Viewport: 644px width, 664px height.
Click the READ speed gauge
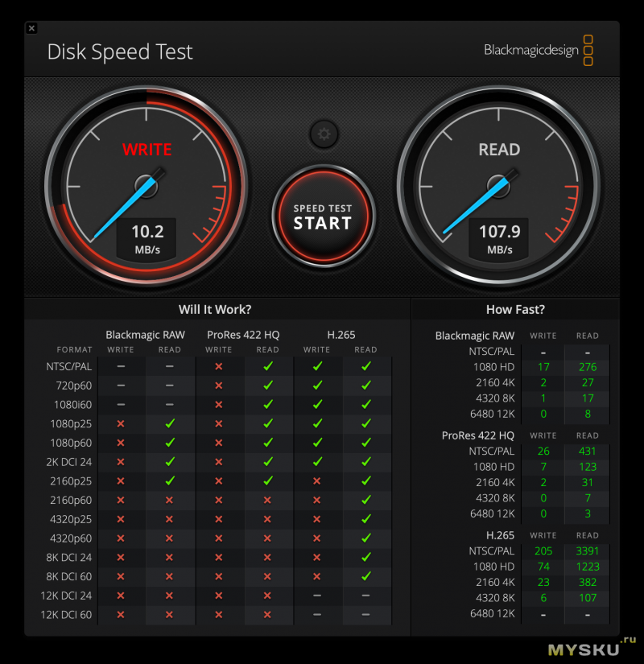click(x=498, y=185)
